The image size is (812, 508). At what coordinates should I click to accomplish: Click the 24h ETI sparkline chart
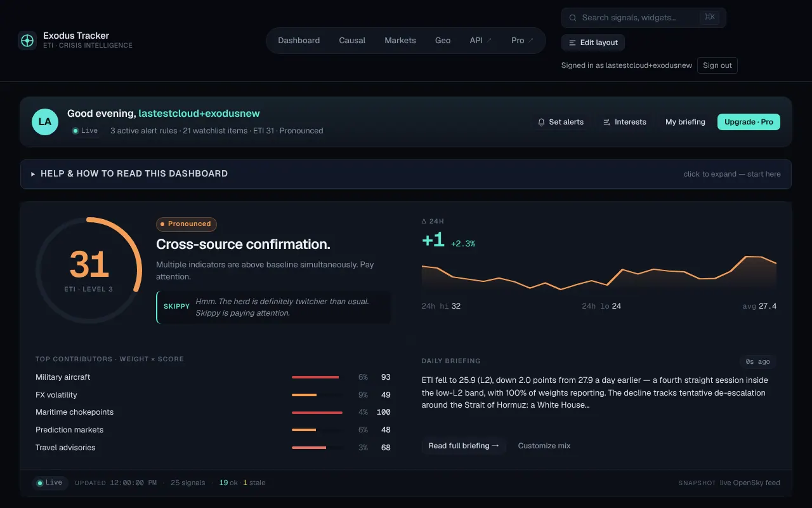coord(599,274)
